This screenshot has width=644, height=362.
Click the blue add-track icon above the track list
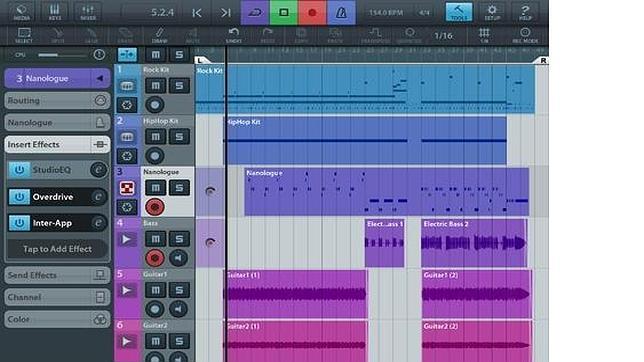click(127, 55)
